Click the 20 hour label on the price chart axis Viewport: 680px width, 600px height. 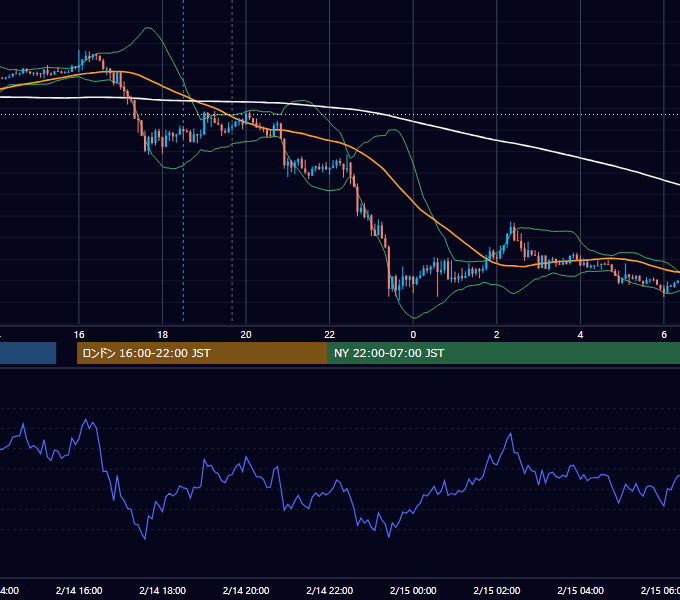pos(246,335)
